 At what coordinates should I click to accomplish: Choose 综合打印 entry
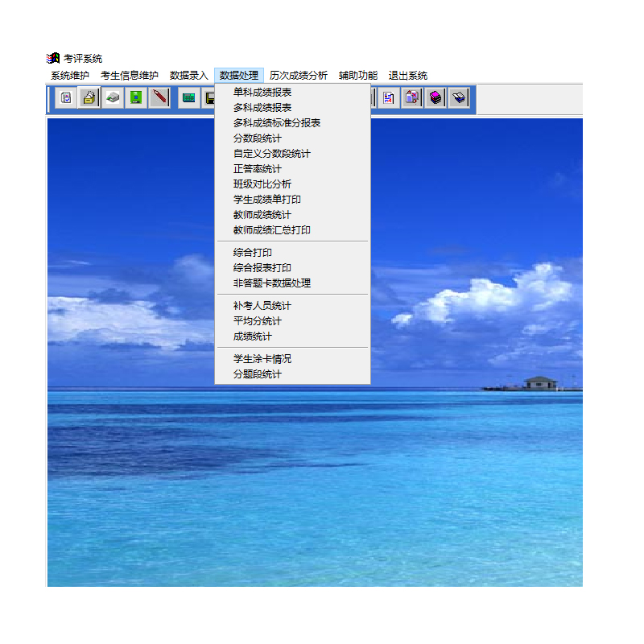click(292, 253)
